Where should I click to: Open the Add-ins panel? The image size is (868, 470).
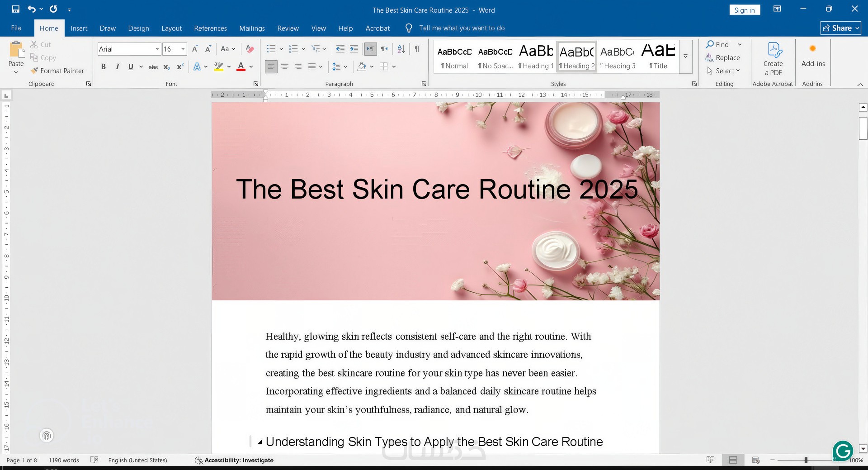813,56
